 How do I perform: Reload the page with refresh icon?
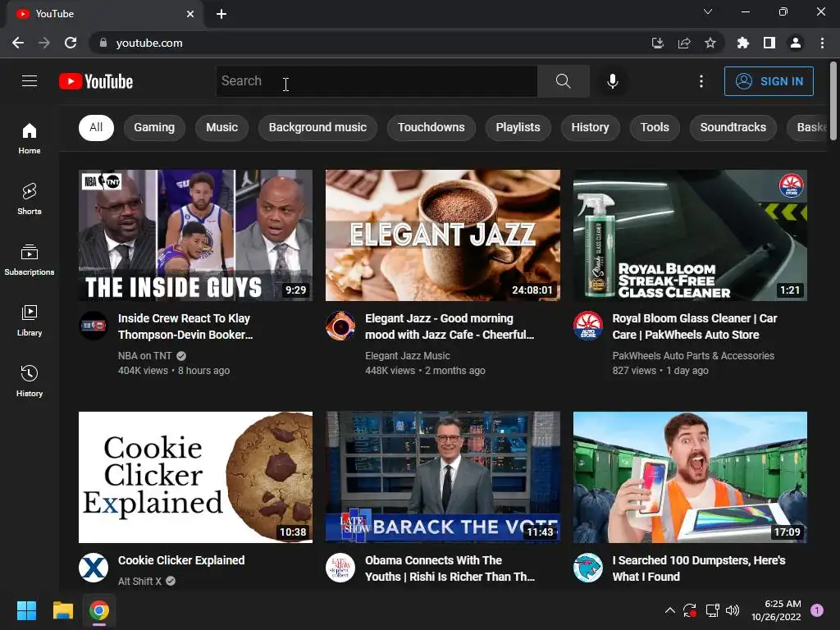point(71,43)
